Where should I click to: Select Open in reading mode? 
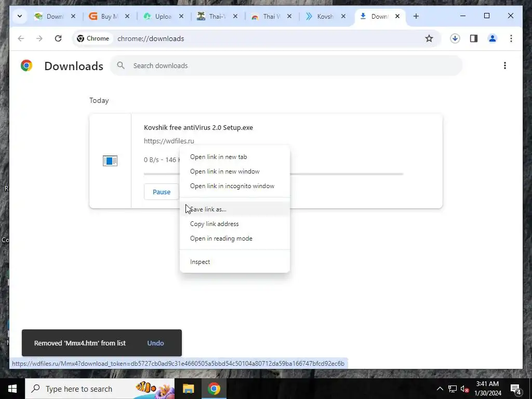pyautogui.click(x=235, y=238)
